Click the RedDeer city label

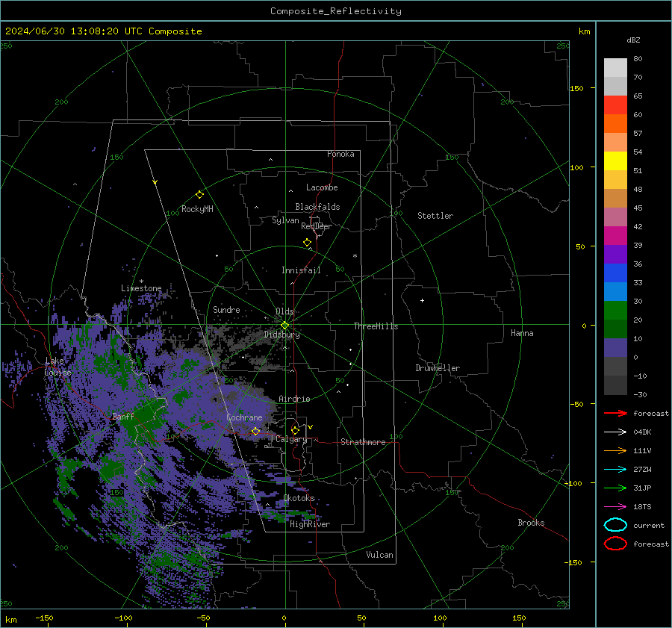coord(317,226)
